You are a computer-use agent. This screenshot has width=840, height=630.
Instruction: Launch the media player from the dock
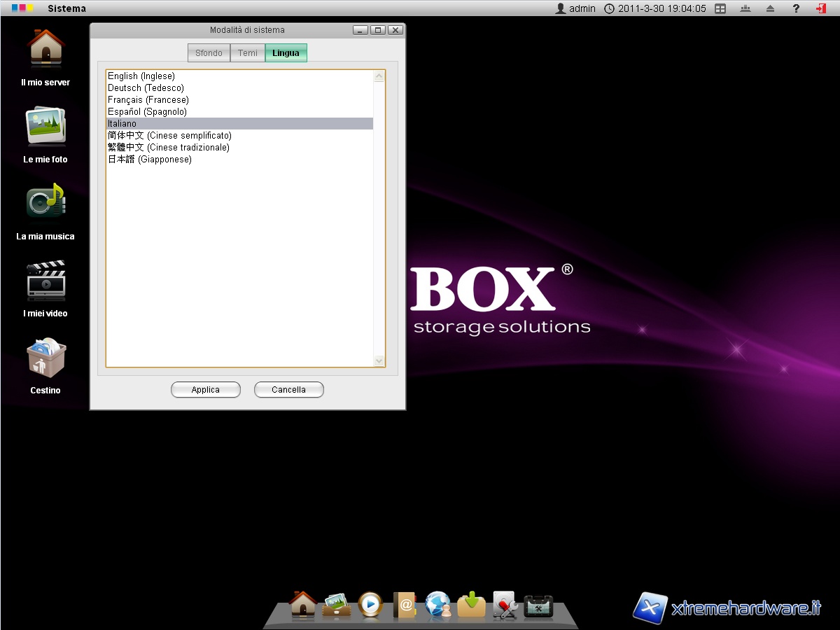click(x=370, y=605)
